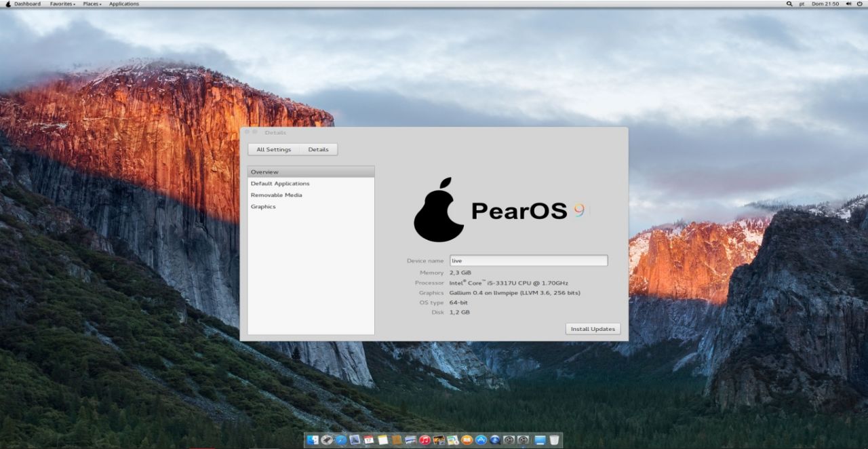Click the PearOS logo image

coord(500,210)
